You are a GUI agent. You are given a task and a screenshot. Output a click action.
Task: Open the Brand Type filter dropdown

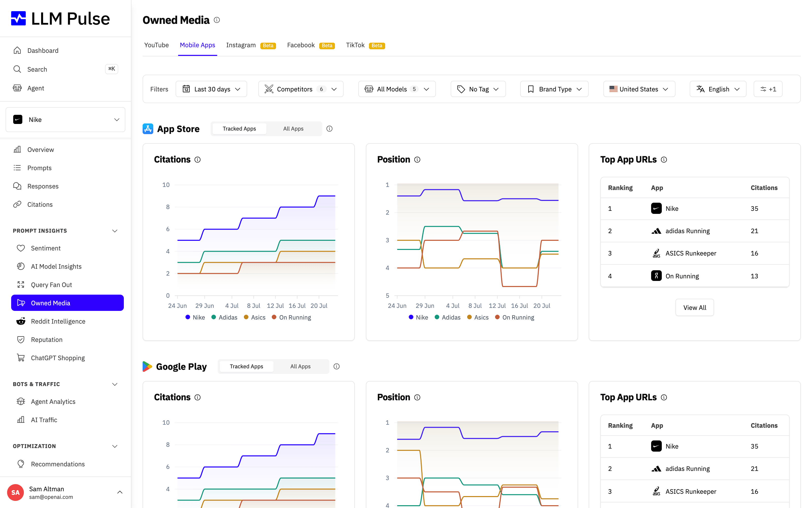tap(554, 89)
